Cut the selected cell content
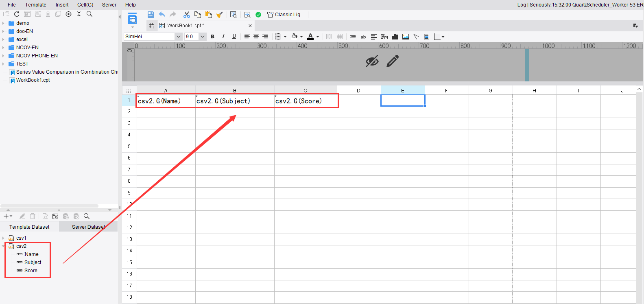The height and width of the screenshot is (304, 644). (x=187, y=15)
